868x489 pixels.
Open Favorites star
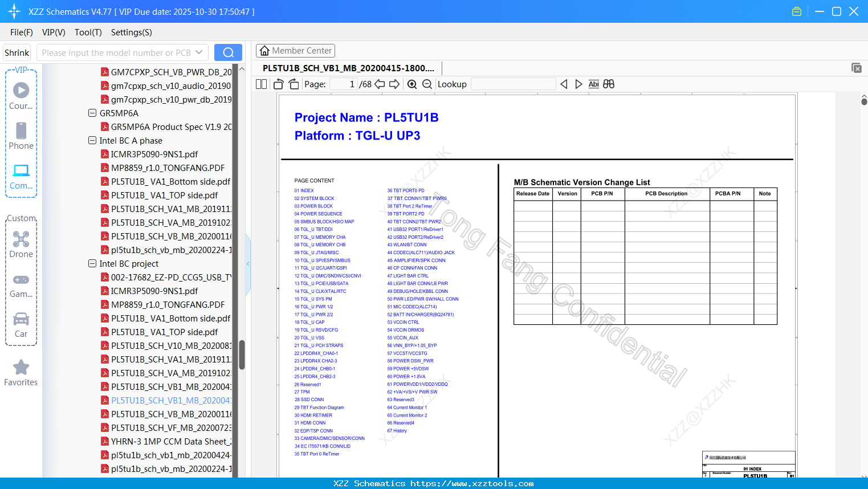coord(21,373)
